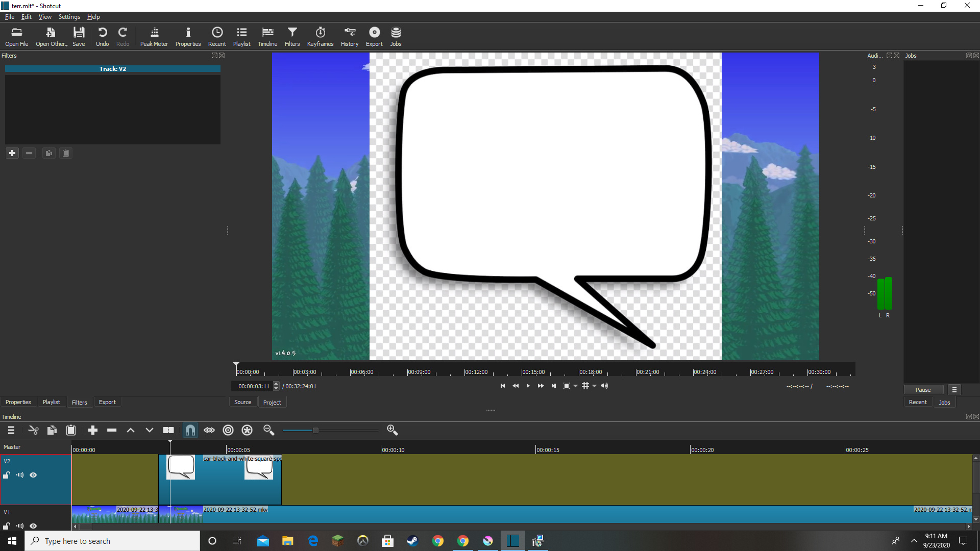Click the timeline Zoom In magnifier
The height and width of the screenshot is (551, 980).
pyautogui.click(x=392, y=430)
